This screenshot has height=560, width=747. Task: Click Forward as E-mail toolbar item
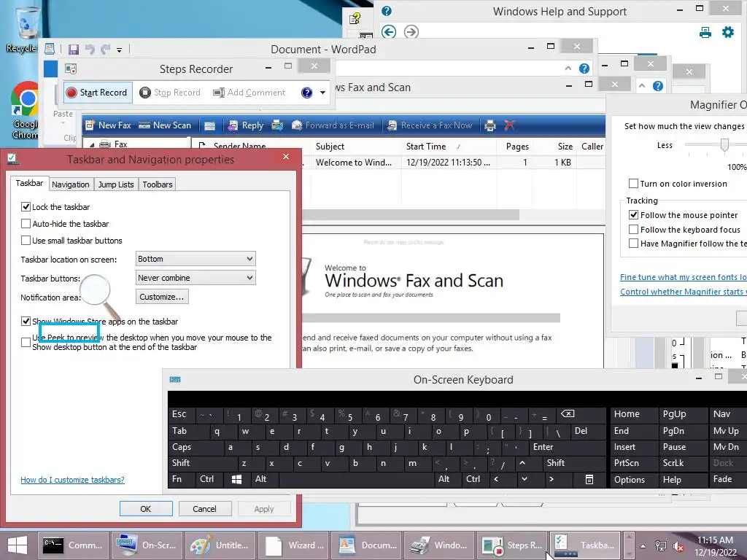(x=333, y=125)
